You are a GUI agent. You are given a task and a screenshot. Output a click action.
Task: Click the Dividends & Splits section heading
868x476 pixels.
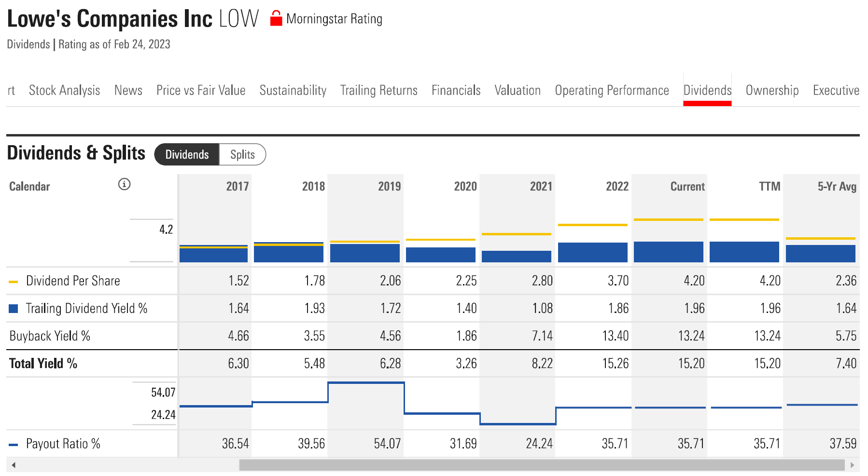(76, 153)
